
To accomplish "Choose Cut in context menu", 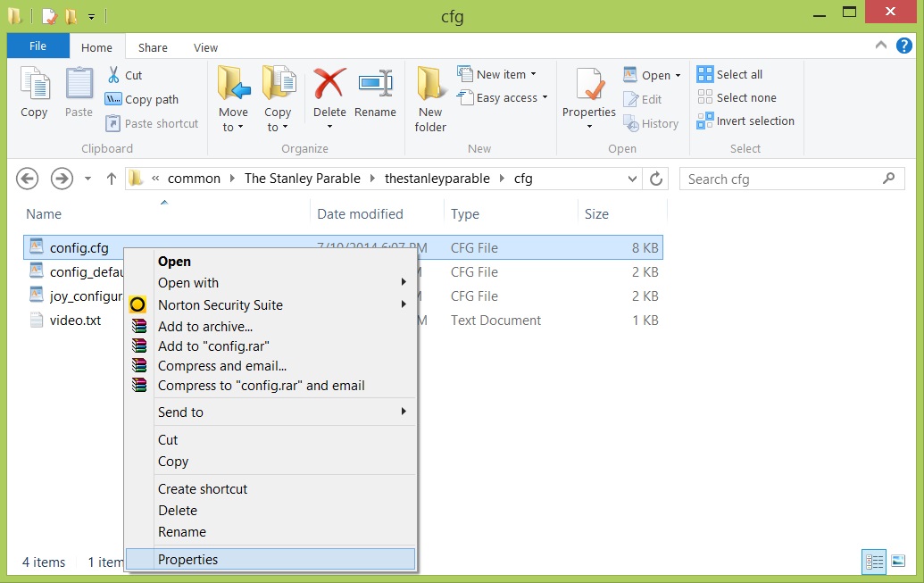I will (x=271, y=440).
